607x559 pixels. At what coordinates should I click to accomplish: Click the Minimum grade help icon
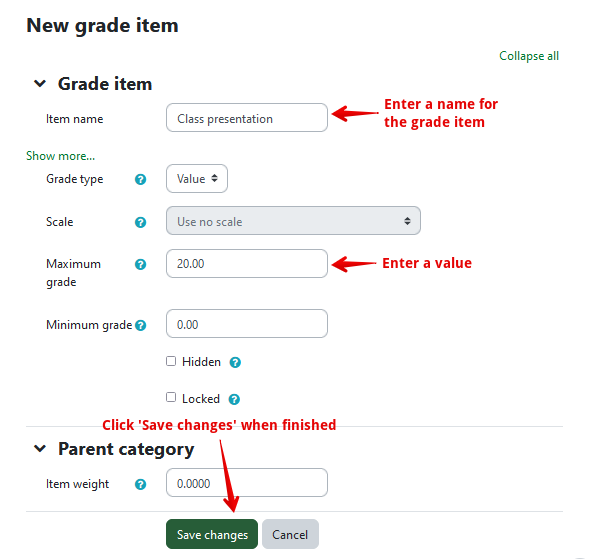pos(141,325)
